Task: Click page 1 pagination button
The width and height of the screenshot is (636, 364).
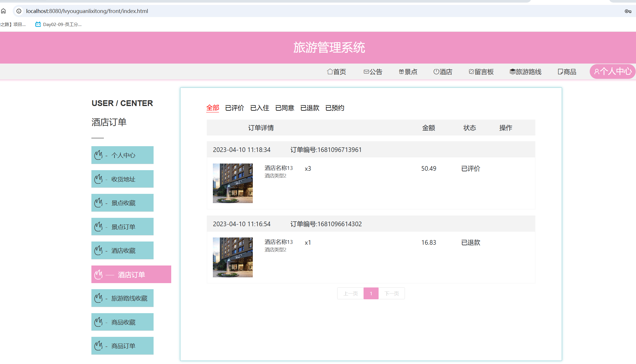Action: (371, 294)
